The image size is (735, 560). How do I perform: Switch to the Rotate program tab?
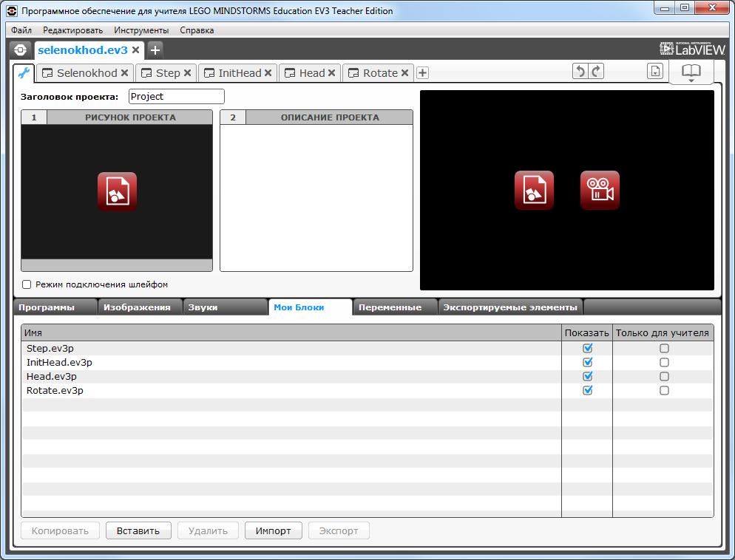click(380, 73)
